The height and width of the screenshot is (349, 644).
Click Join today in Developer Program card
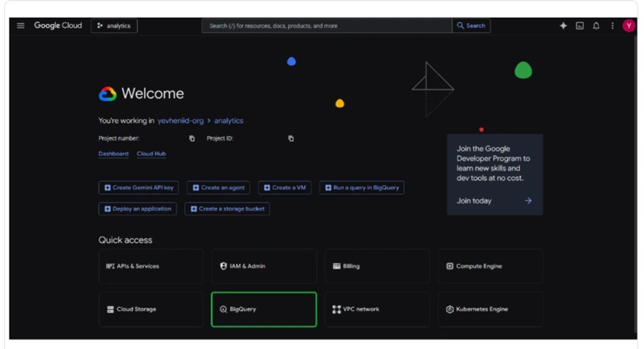[474, 200]
